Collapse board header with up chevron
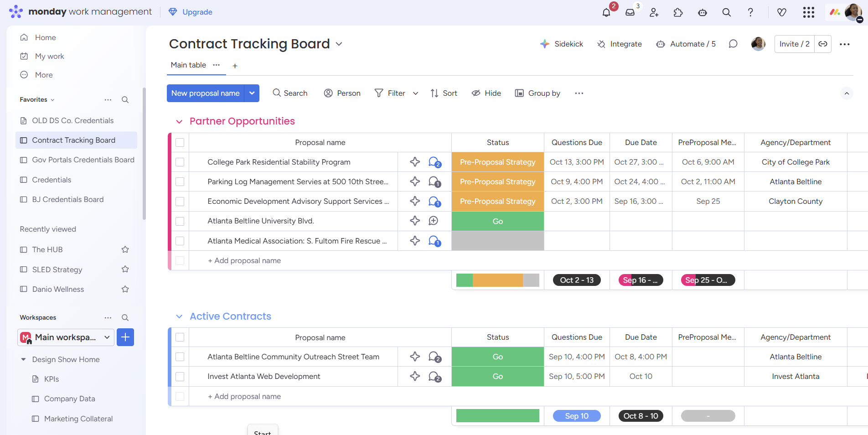868x435 pixels. [x=847, y=93]
